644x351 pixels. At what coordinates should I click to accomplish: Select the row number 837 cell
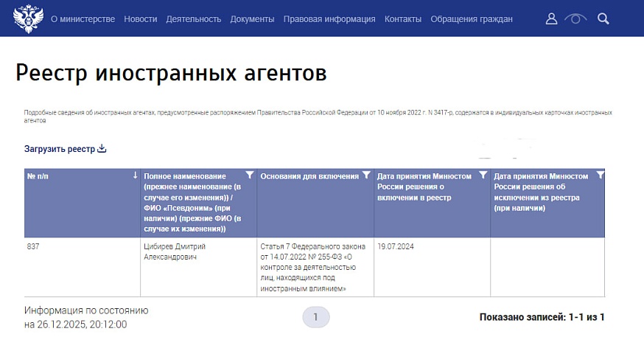point(82,267)
